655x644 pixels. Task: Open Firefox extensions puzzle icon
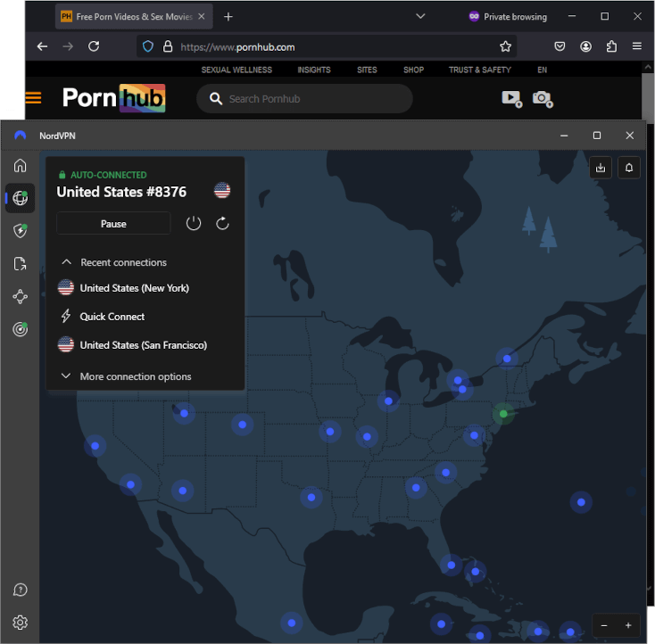click(x=611, y=46)
